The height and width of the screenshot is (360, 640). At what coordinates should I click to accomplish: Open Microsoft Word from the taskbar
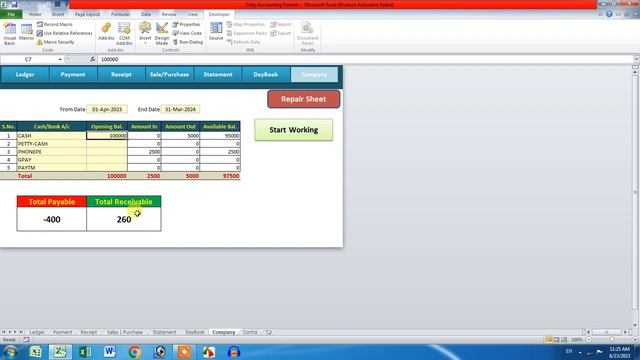109,352
